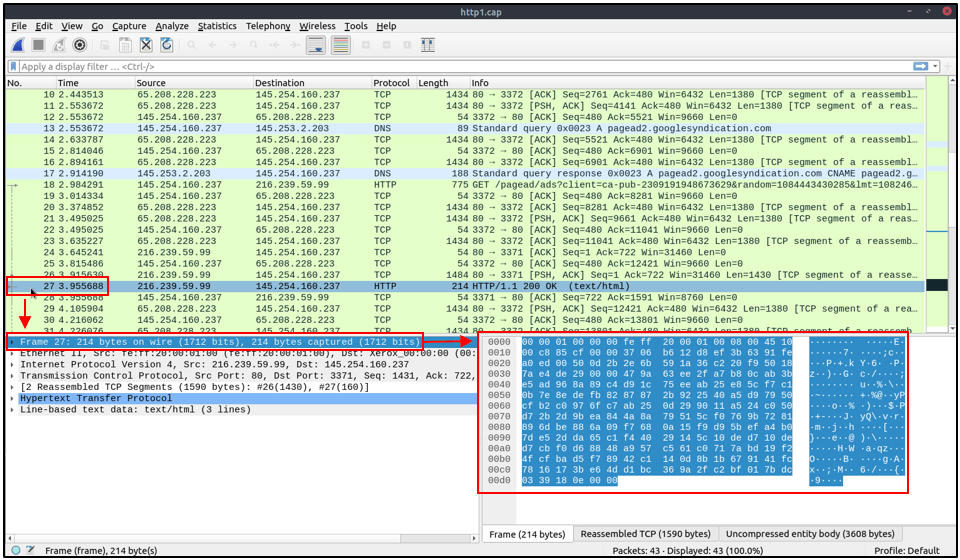Stop the running capture
The height and width of the screenshot is (560, 960).
tap(39, 45)
